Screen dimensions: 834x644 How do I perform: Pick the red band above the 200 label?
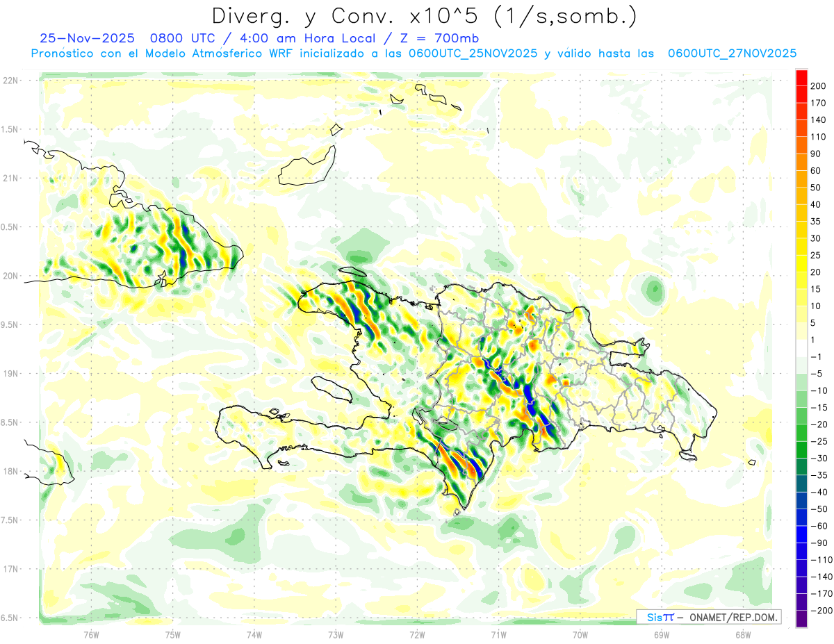(801, 78)
